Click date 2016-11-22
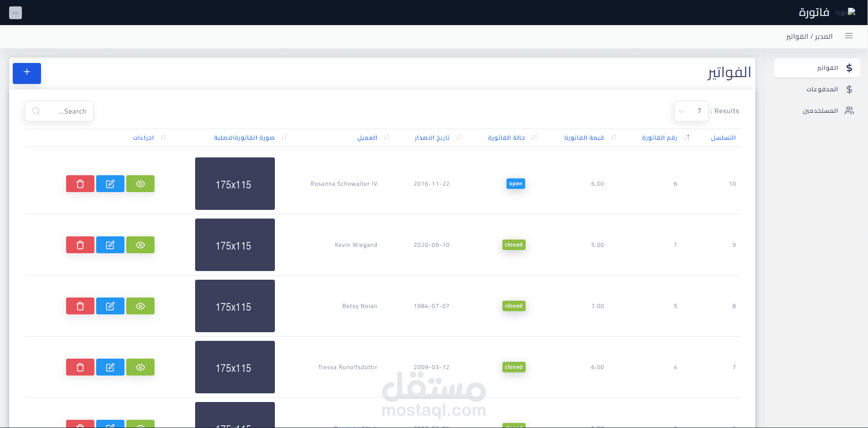The image size is (868, 428). [x=431, y=184]
